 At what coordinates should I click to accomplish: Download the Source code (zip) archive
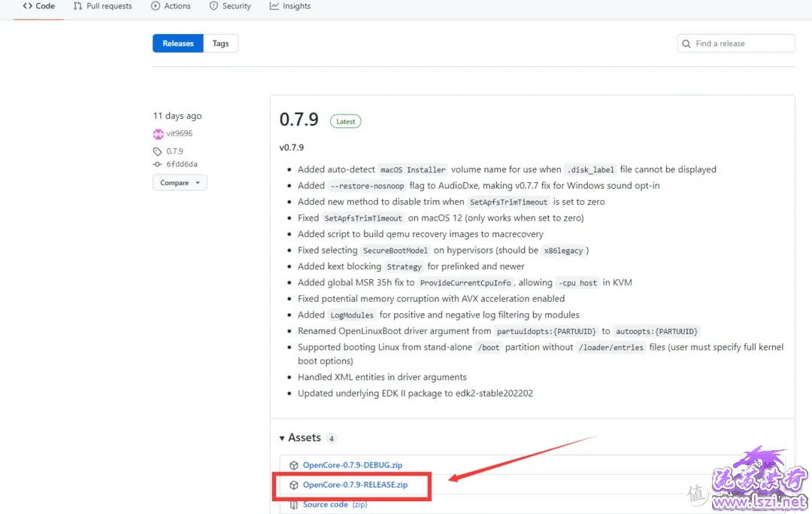click(x=335, y=505)
